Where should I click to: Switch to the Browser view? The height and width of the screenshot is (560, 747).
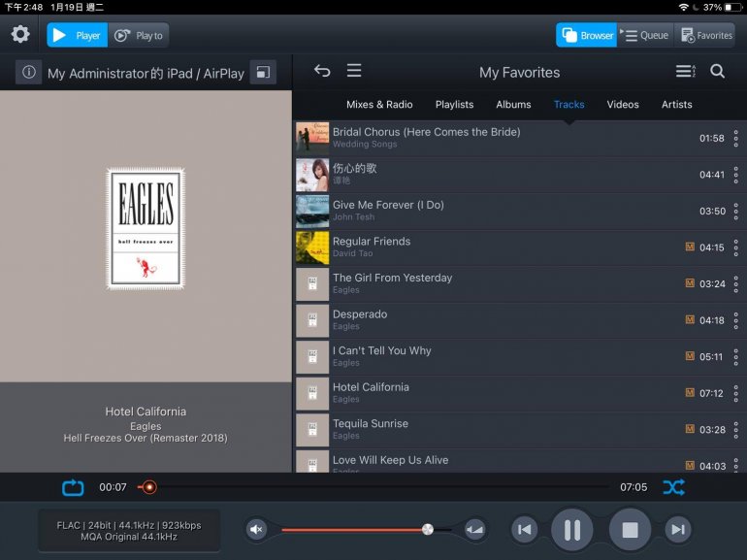(587, 35)
